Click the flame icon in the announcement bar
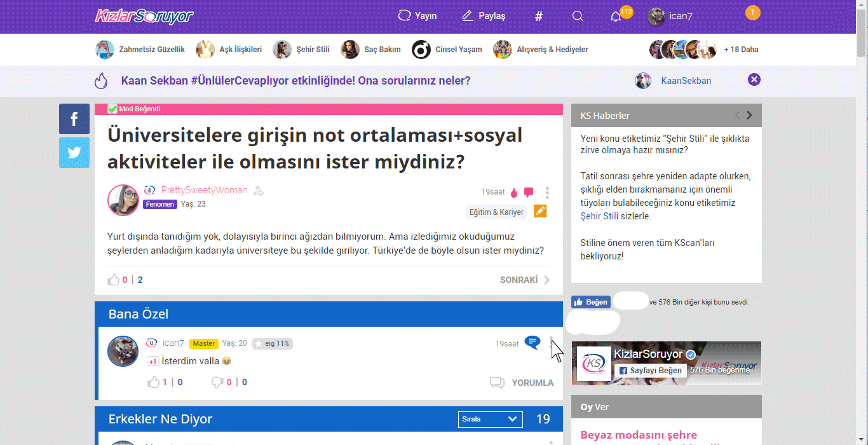The height and width of the screenshot is (445, 868). click(101, 81)
